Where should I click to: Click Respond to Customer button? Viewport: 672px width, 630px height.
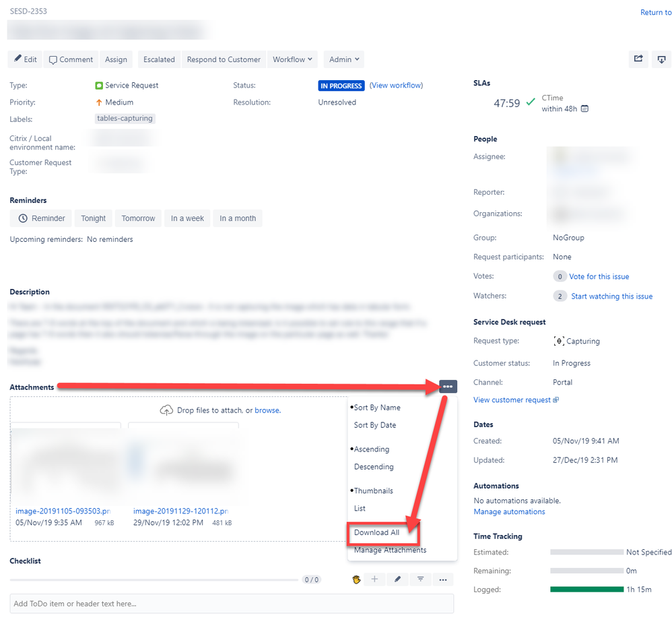point(224,59)
